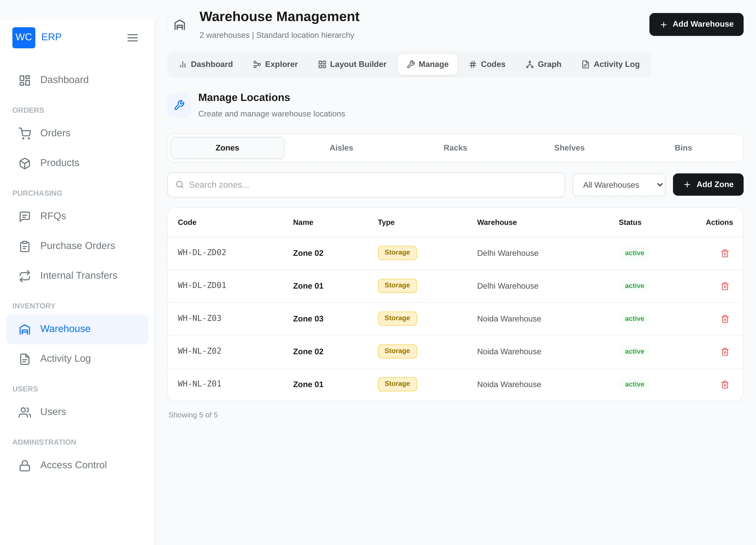Go to Internal Transfers page
This screenshot has width=756, height=545.
[77, 276]
